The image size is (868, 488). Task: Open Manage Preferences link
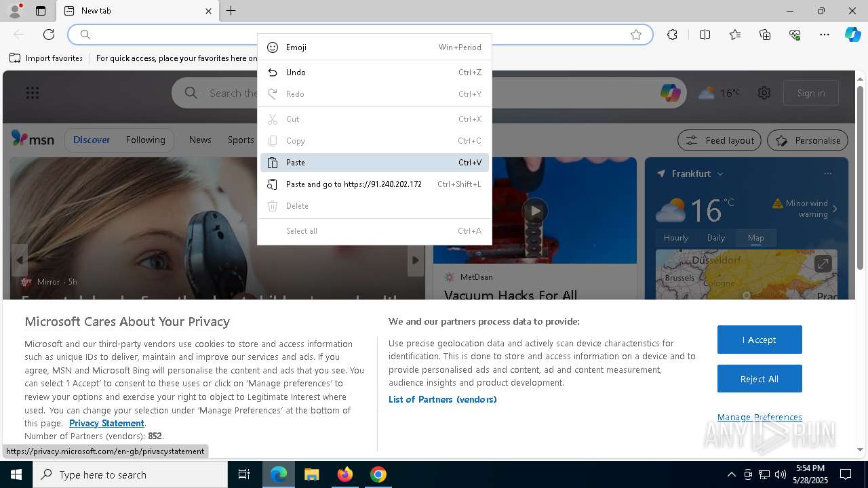pyautogui.click(x=759, y=417)
